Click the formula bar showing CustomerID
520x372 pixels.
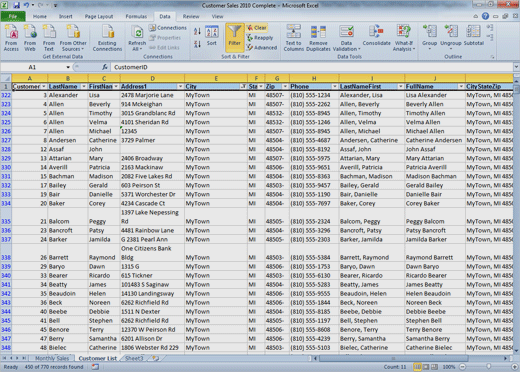(x=312, y=67)
